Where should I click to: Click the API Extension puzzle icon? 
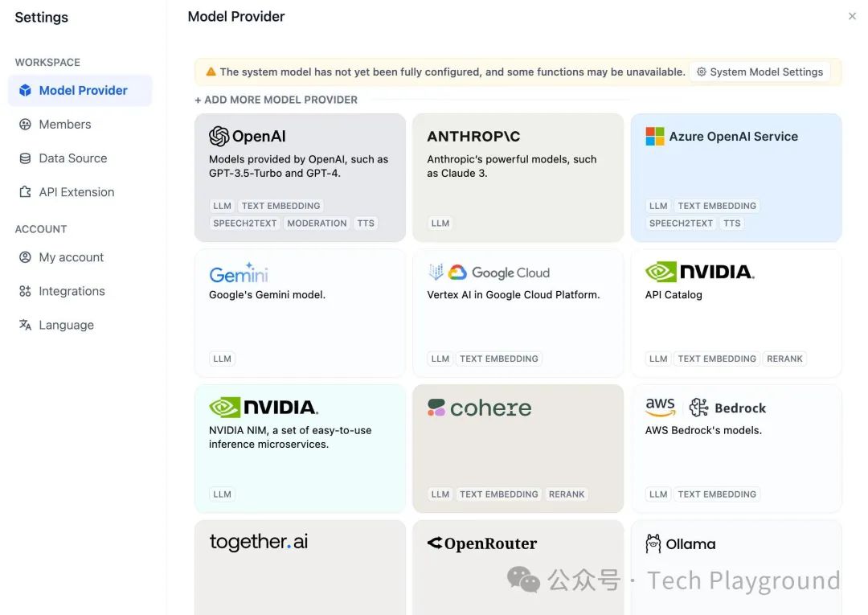click(x=25, y=192)
